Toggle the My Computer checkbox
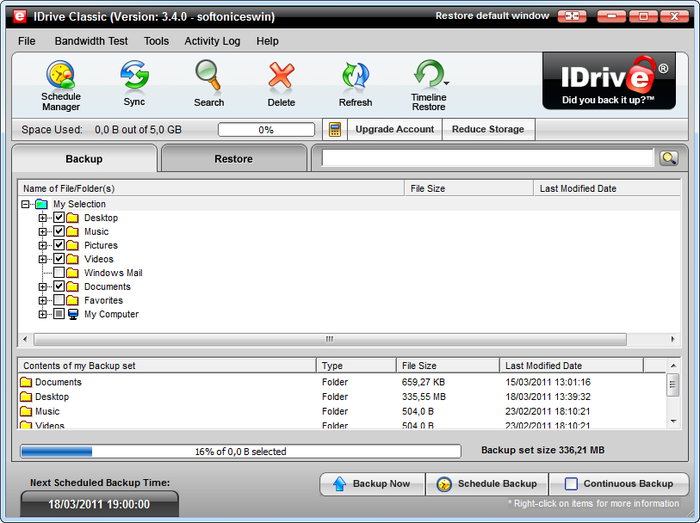This screenshot has height=523, width=700. (59, 314)
